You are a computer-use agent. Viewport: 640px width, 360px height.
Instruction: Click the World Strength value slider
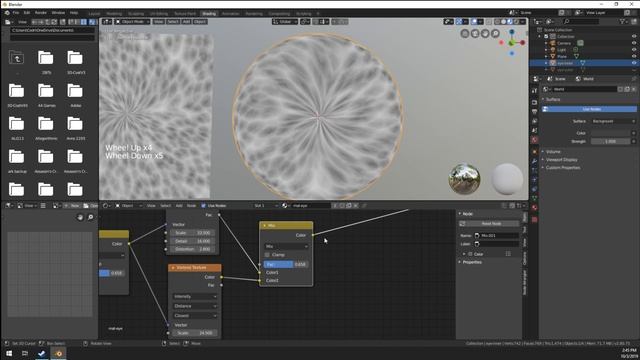pyautogui.click(x=611, y=141)
